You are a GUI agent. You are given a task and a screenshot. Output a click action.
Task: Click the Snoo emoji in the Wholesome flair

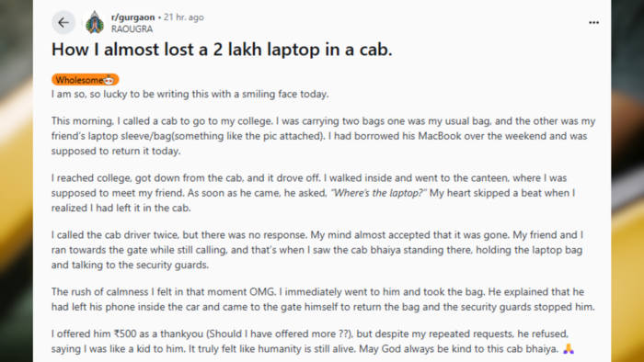[x=109, y=80]
